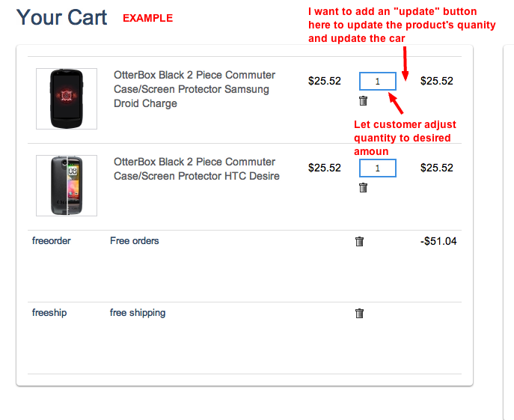
Task: Click the Samsung case unit price
Action: pyautogui.click(x=325, y=82)
